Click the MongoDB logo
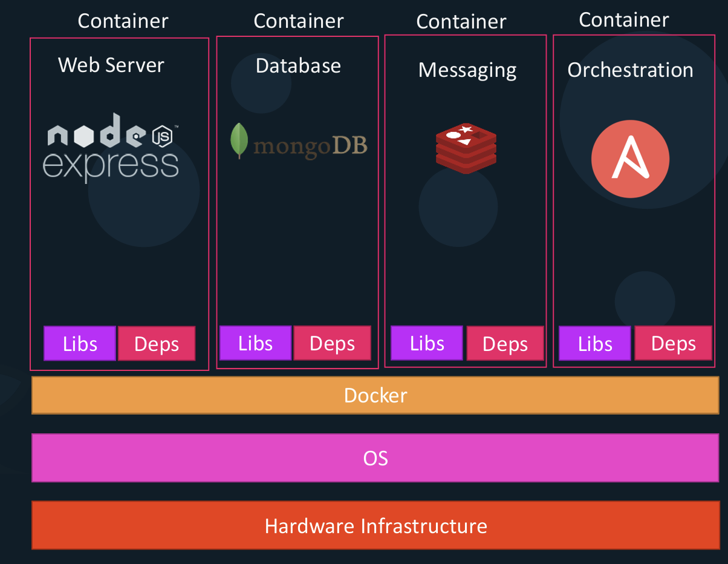728x564 pixels. [298, 142]
